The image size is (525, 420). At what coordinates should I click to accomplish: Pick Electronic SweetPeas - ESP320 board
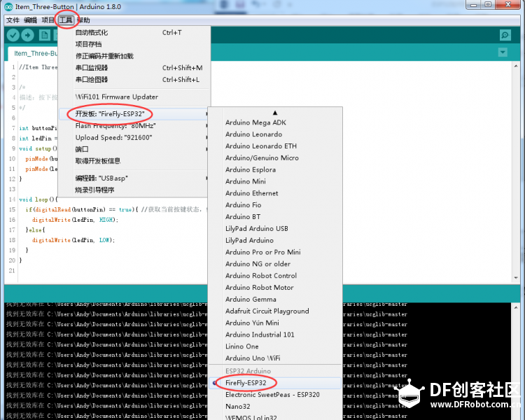tap(275, 395)
